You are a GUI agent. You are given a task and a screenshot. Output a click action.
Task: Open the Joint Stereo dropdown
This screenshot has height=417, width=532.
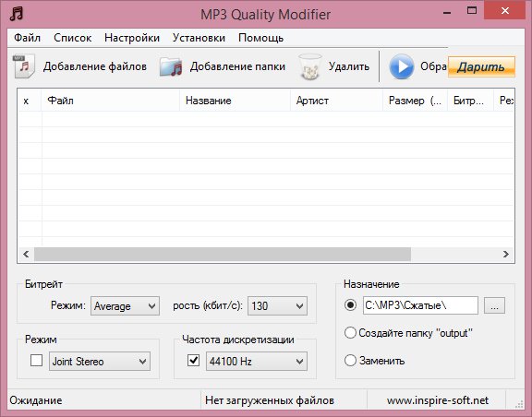click(x=100, y=361)
